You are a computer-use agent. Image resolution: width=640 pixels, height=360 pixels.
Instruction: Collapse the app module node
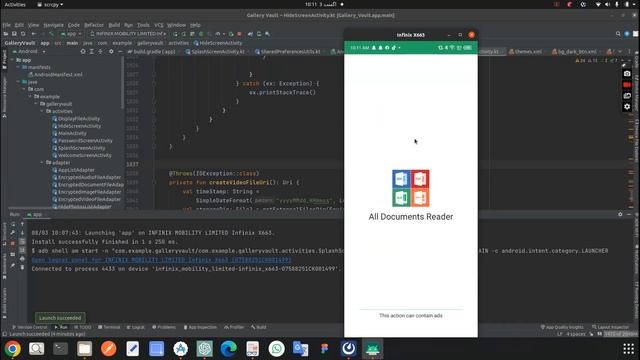click(13, 60)
